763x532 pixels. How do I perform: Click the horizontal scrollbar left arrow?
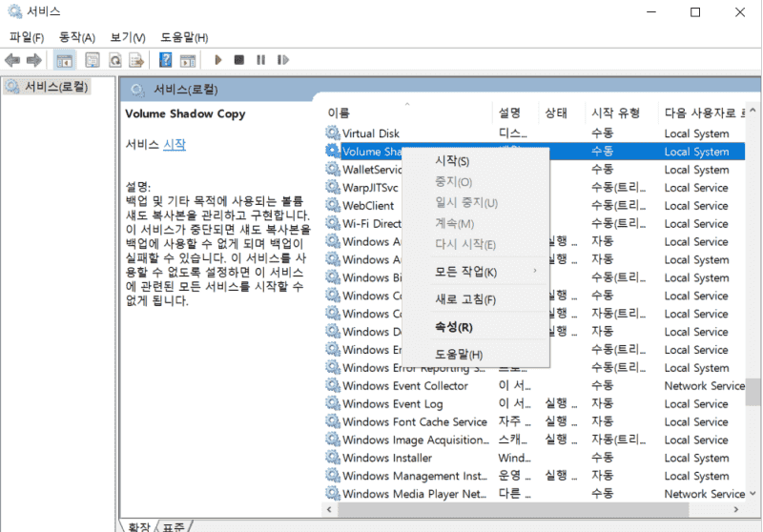[x=329, y=509]
